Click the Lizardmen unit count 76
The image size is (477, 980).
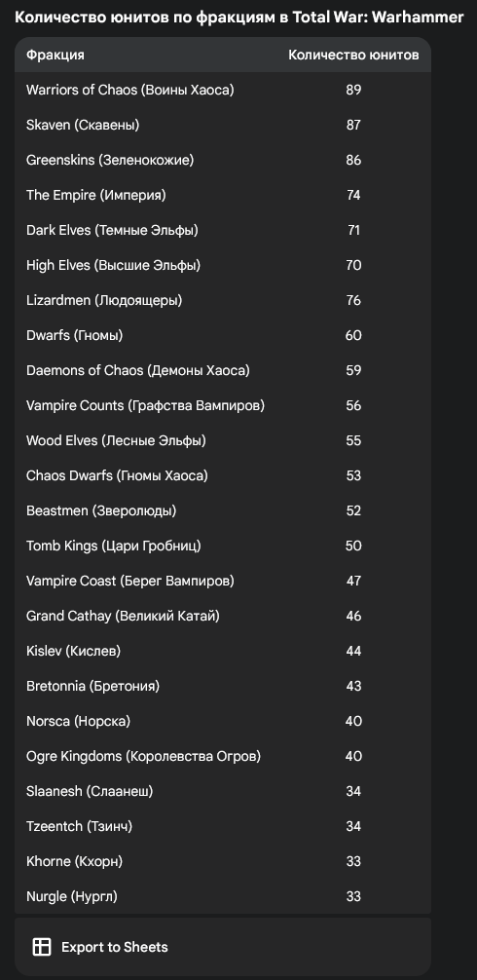click(353, 300)
